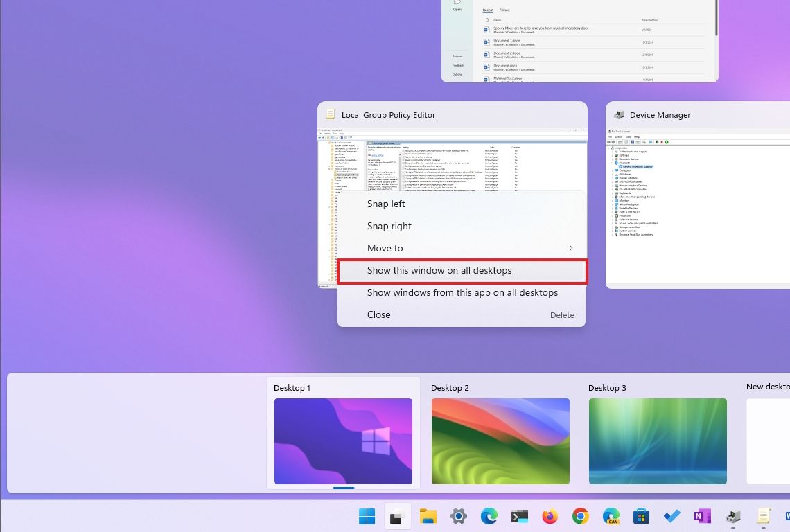Open Firefox from the taskbar
The width and height of the screenshot is (790, 532).
(550, 516)
